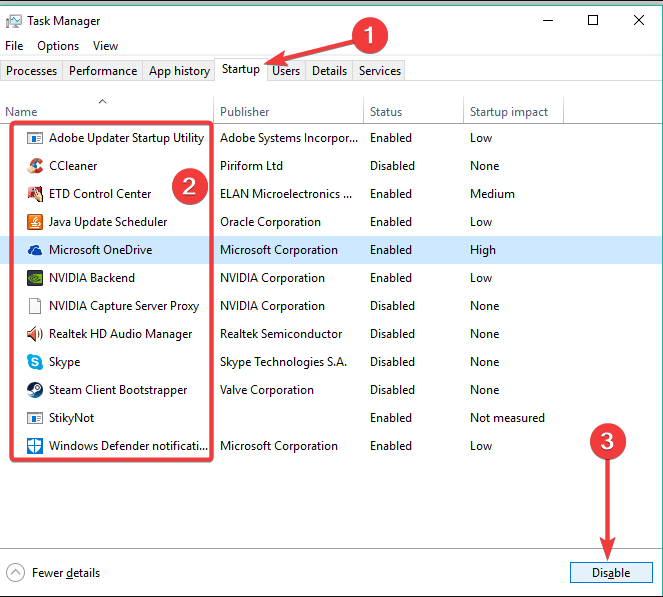Click the Windows Defender shield icon

pyautogui.click(x=35, y=446)
